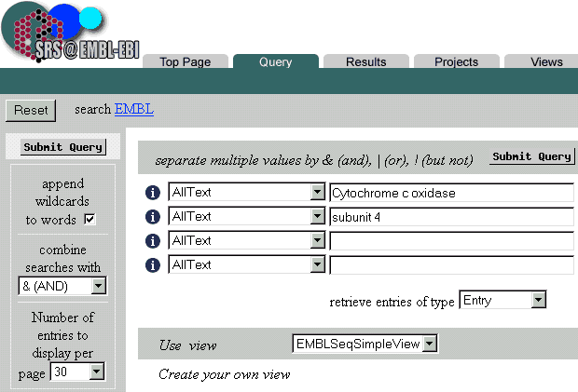Click the subunit 4 text field
The height and width of the screenshot is (392, 578).
(x=452, y=217)
